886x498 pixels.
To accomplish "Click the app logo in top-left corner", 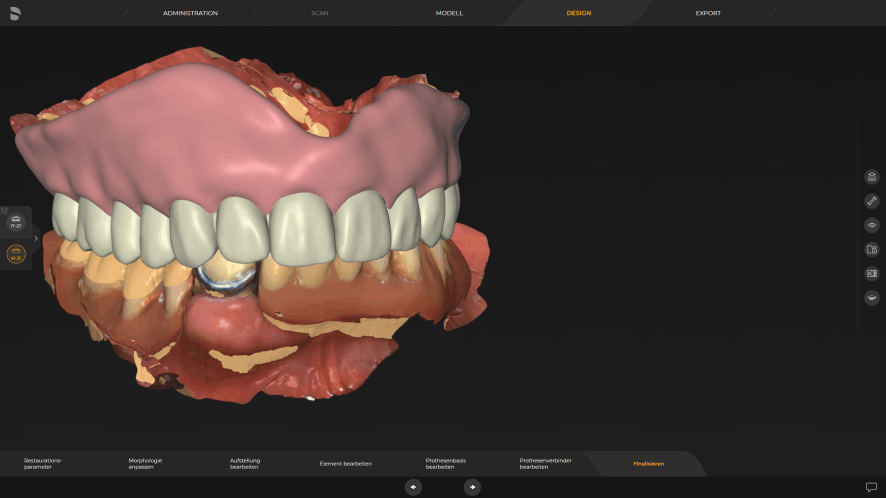I will coord(15,13).
